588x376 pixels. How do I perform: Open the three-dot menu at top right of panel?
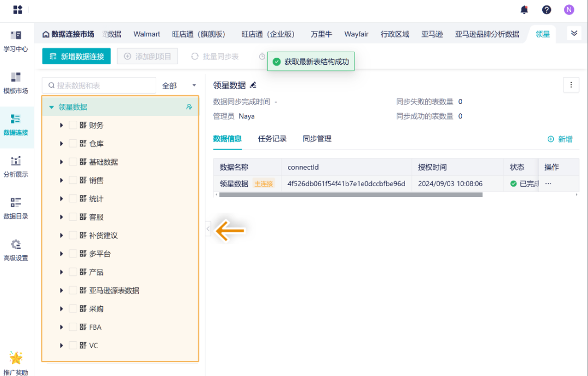(571, 85)
